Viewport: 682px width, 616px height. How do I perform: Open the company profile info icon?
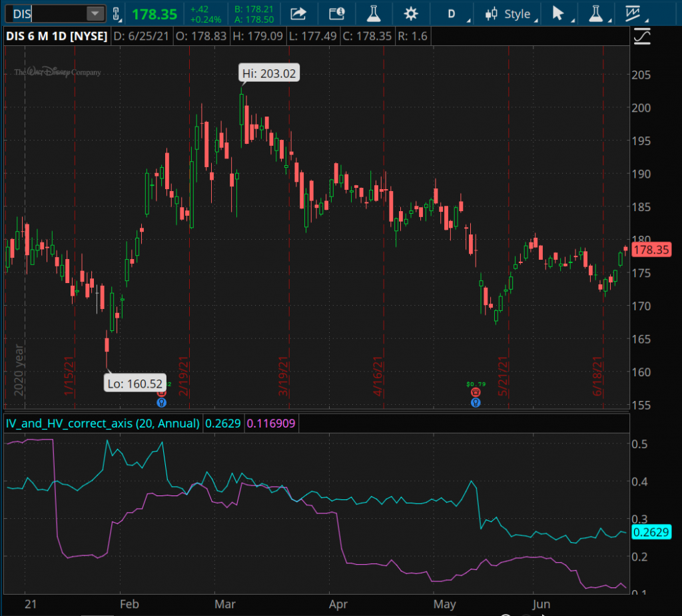(x=336, y=14)
